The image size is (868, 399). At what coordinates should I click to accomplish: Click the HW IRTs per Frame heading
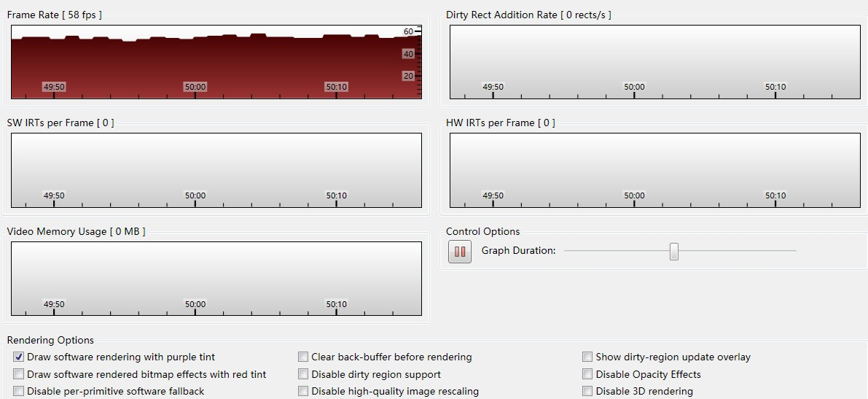(501, 123)
